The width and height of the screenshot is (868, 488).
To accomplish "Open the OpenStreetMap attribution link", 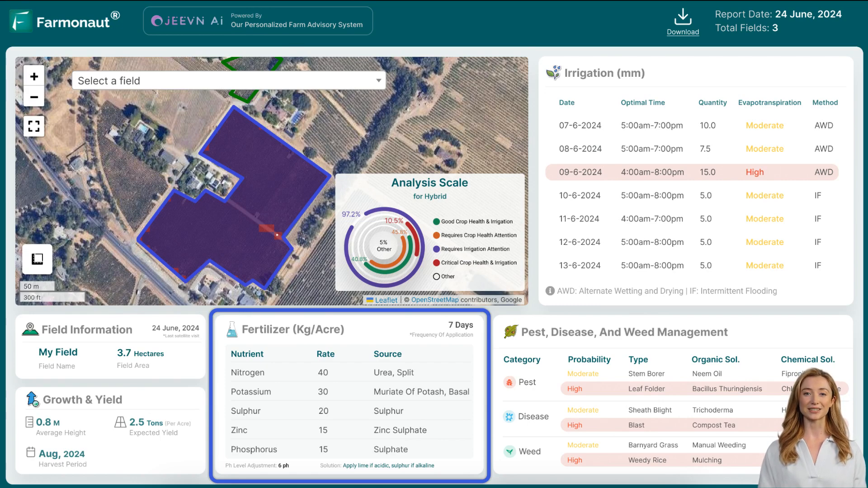I will 434,299.
